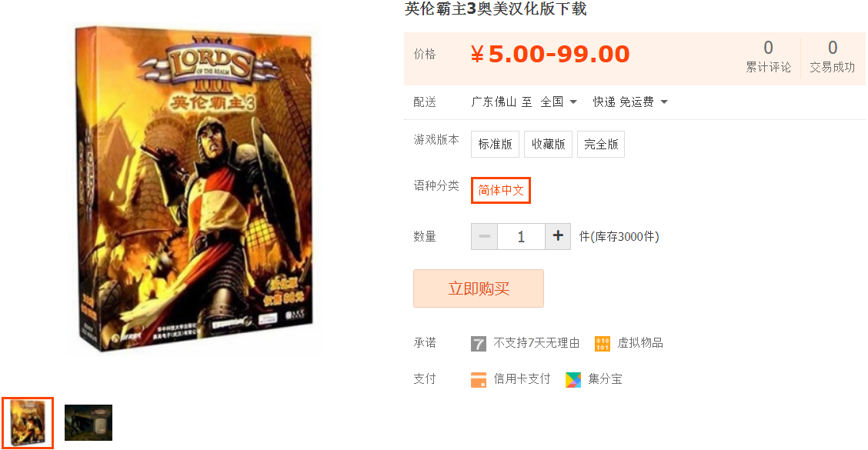Viewport: 868px width, 450px height.
Task: Click the large Lords of the Realm product image
Action: 195,189
